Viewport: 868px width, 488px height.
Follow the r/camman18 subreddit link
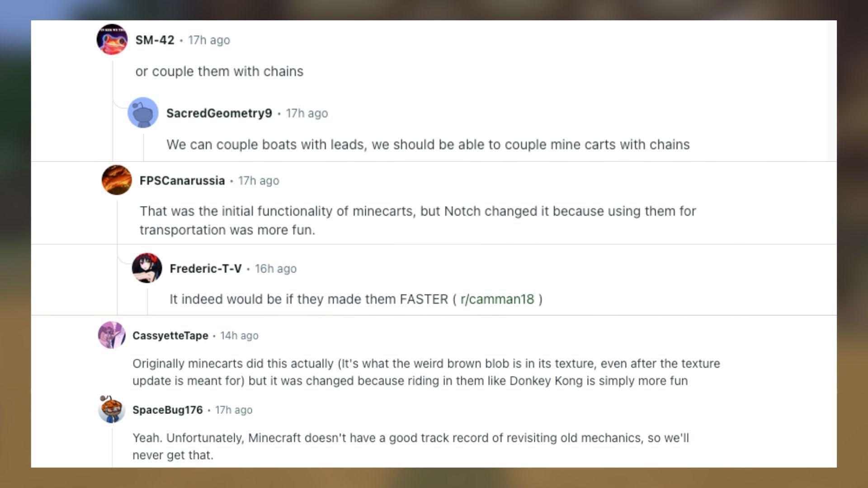tap(497, 299)
